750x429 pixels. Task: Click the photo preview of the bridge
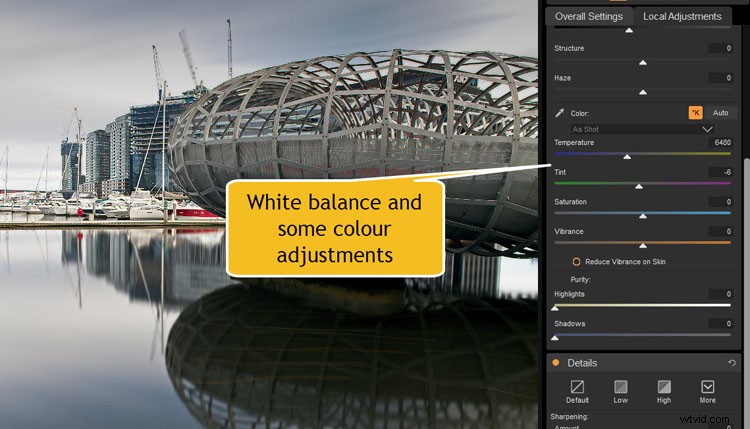(x=269, y=214)
